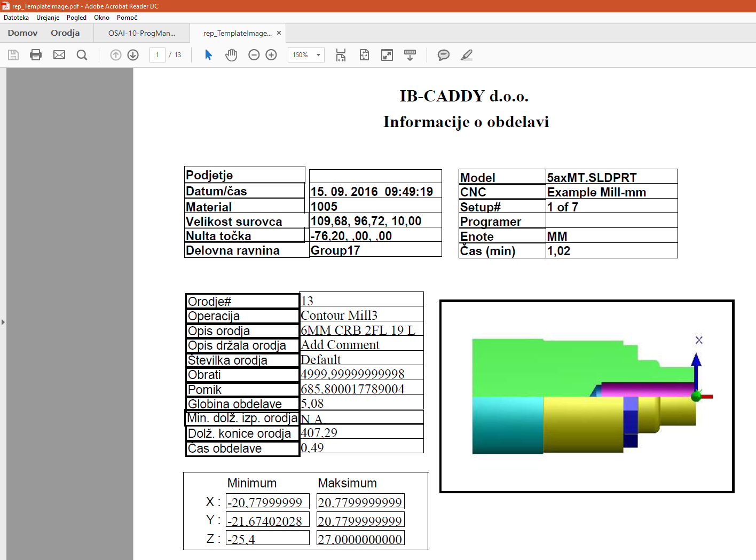Click the highlight pen tool
756x560 pixels.
click(x=467, y=55)
